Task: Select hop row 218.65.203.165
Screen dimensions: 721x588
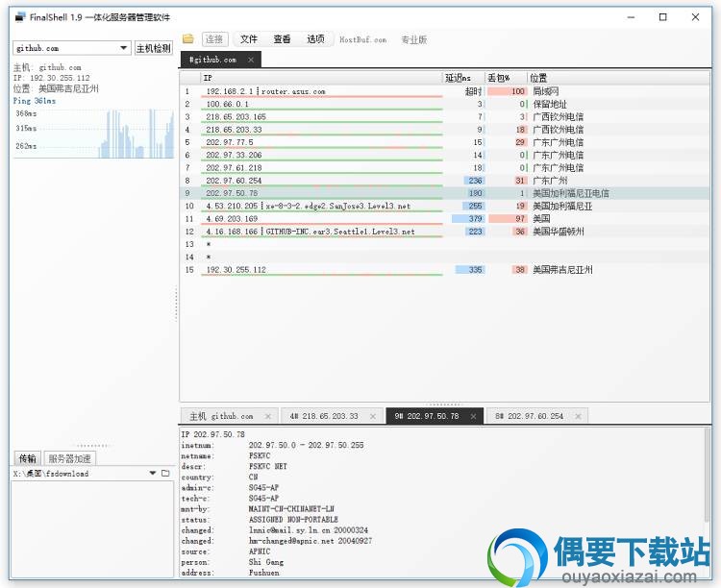Action: tap(444, 117)
